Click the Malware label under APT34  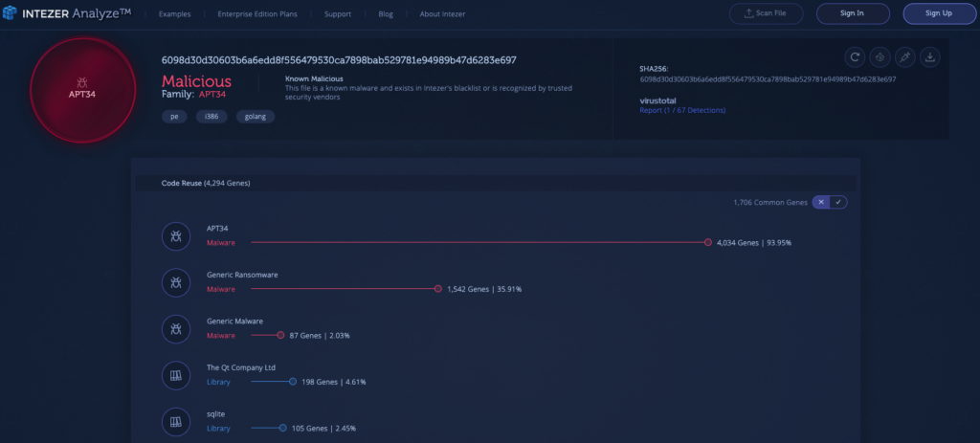tap(221, 242)
